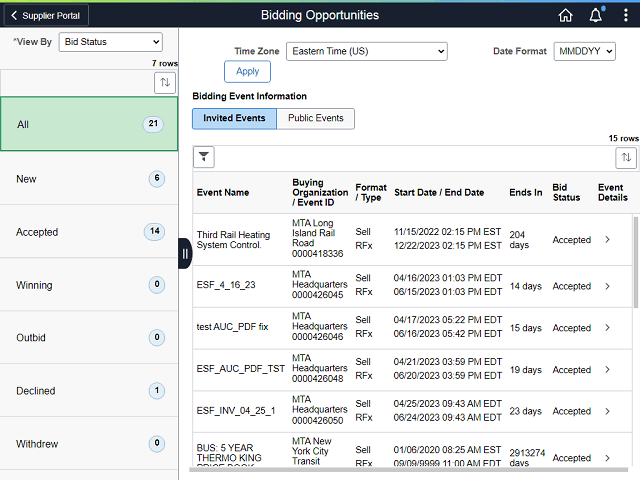Click 2913274 days Ends In value
The image size is (640, 480).
coord(527,458)
